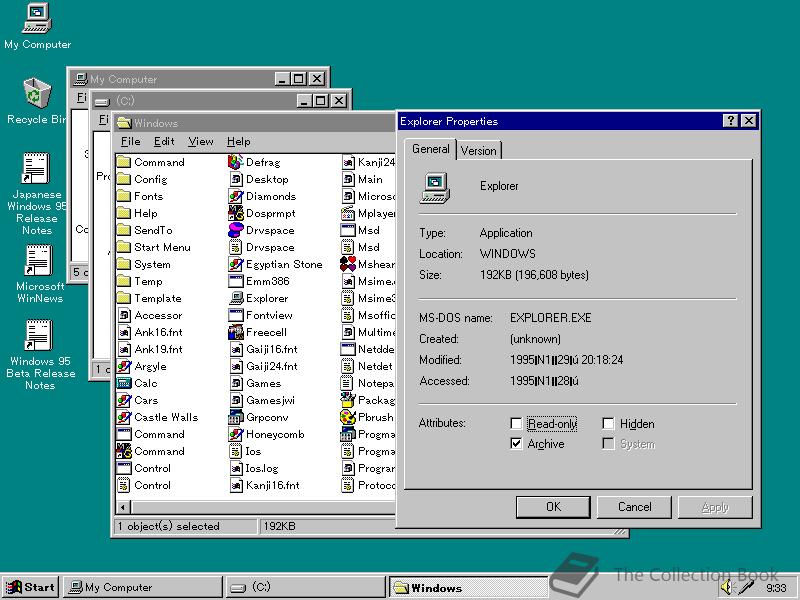Select the Fontview program icon
Image resolution: width=800 pixels, height=600 pixels.
coord(235,315)
